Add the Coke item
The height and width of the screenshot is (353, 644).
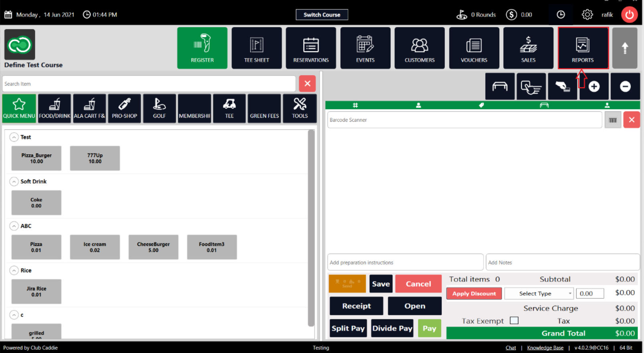[x=36, y=203]
